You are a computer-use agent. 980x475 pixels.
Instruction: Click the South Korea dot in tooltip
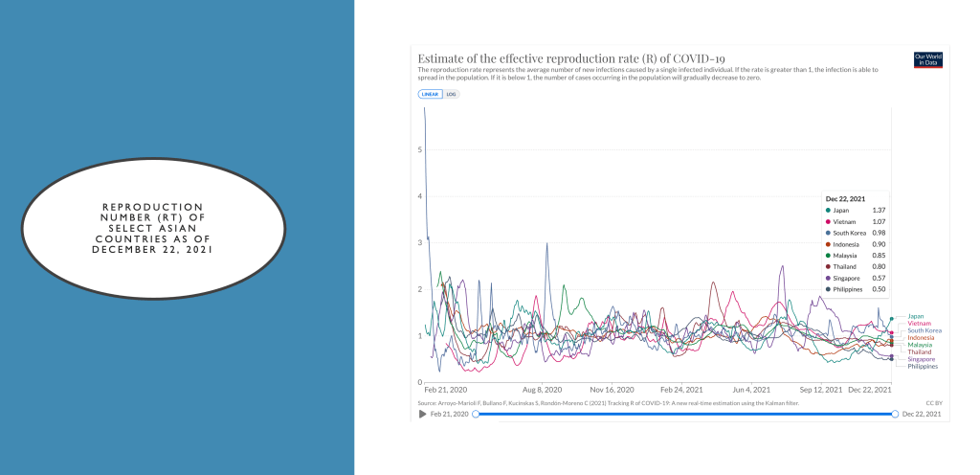coord(827,233)
